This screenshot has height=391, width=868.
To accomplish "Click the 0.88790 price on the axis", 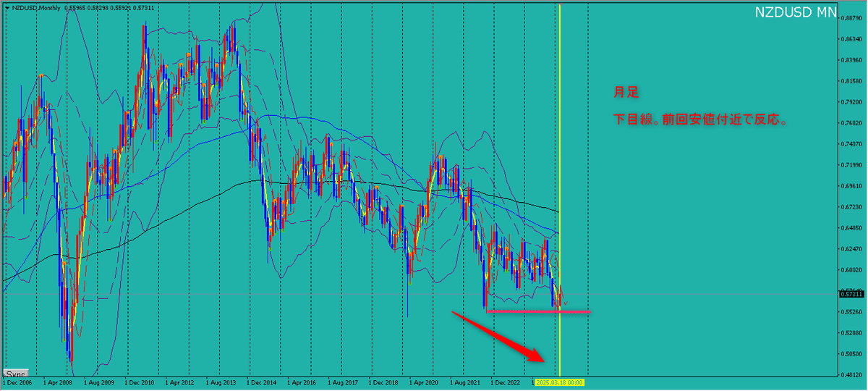I will (x=852, y=19).
